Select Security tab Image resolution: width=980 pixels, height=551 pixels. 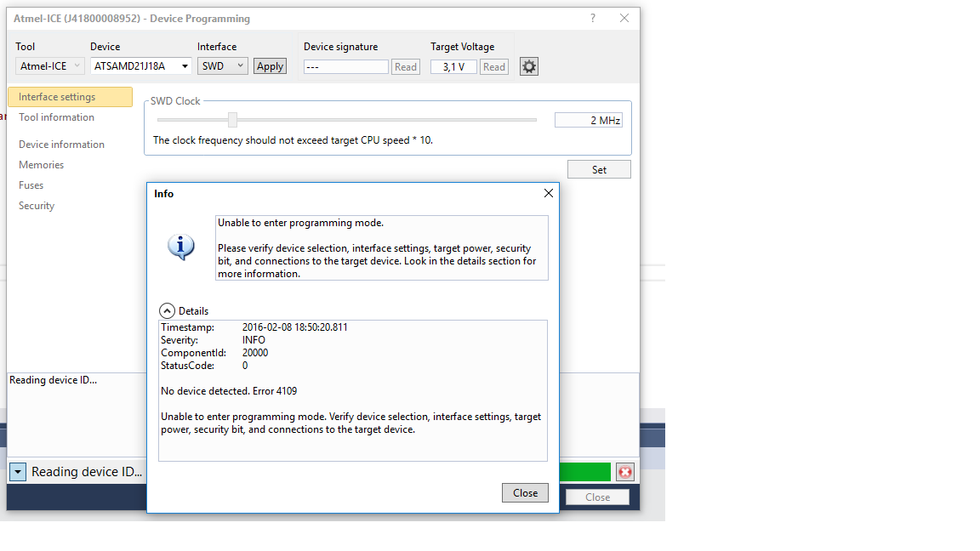[x=37, y=206]
